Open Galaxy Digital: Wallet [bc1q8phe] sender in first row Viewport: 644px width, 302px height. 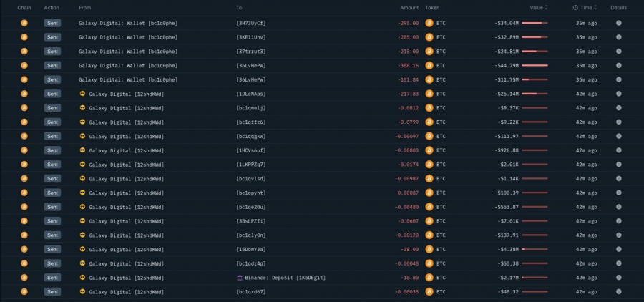pos(128,24)
